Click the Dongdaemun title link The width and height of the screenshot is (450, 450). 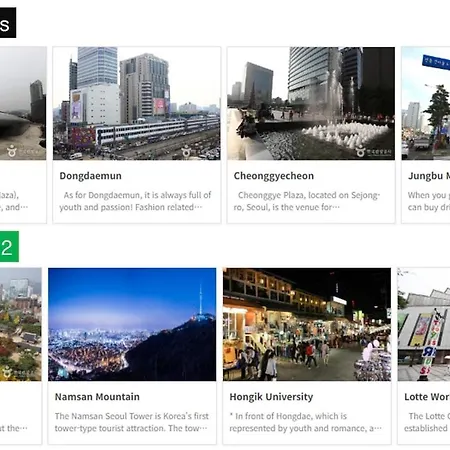(91, 176)
